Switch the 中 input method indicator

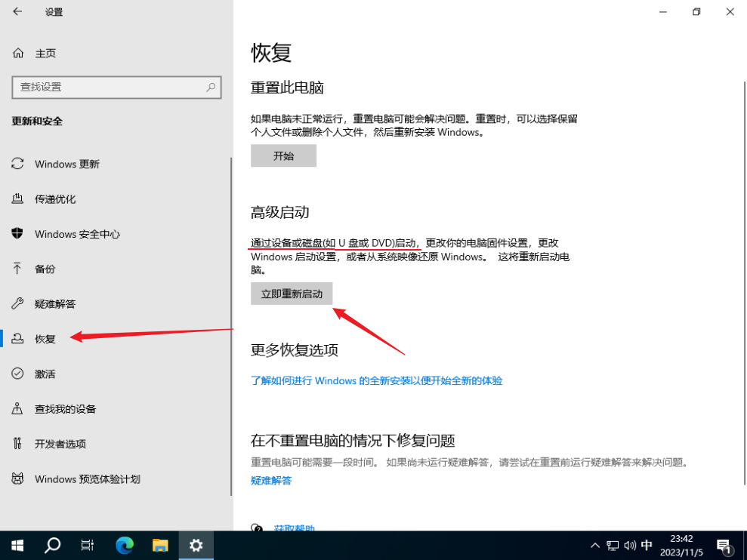tap(647, 545)
